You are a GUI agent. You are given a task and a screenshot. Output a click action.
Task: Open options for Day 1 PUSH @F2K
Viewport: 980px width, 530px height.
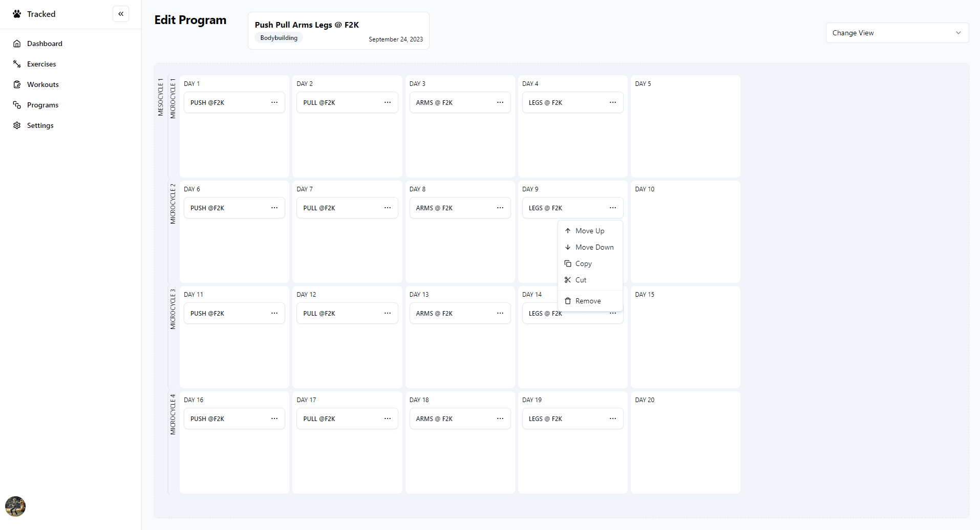274,102
